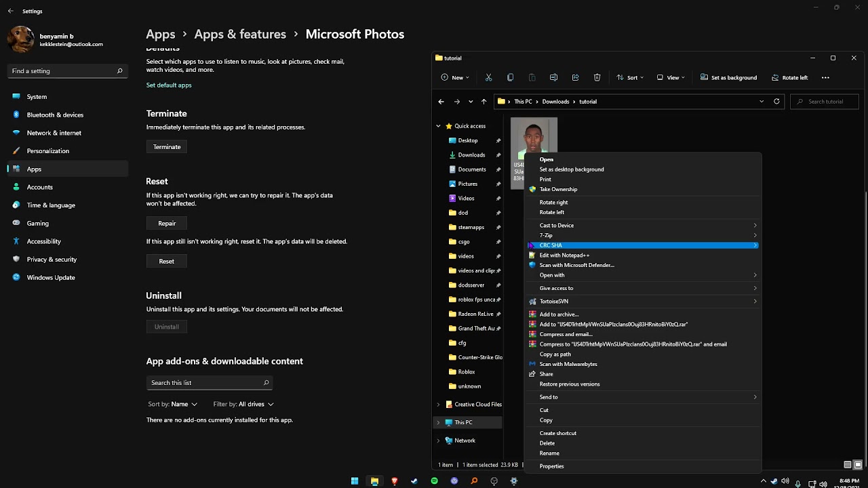Click the Cut scissors icon in Explorer toolbar
Image resolution: width=868 pixels, height=488 pixels.
[x=488, y=77]
